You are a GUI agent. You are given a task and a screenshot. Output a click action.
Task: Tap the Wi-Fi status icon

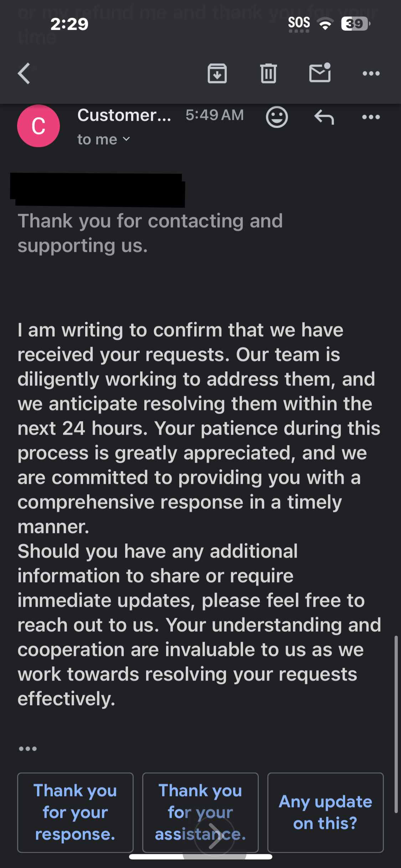[325, 24]
